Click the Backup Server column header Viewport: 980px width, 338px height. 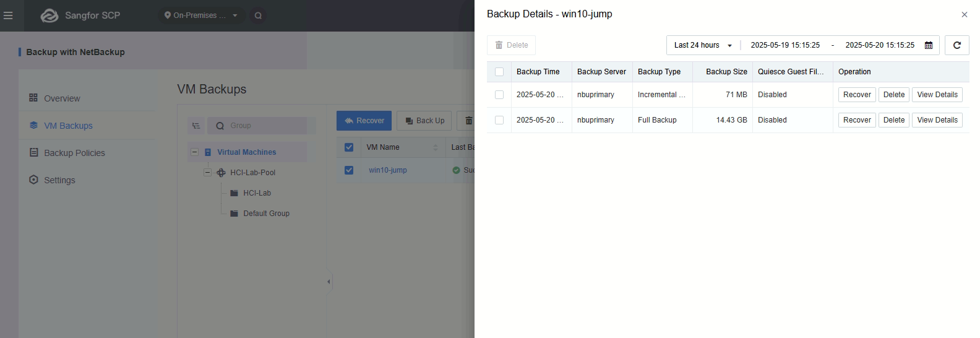(602, 72)
